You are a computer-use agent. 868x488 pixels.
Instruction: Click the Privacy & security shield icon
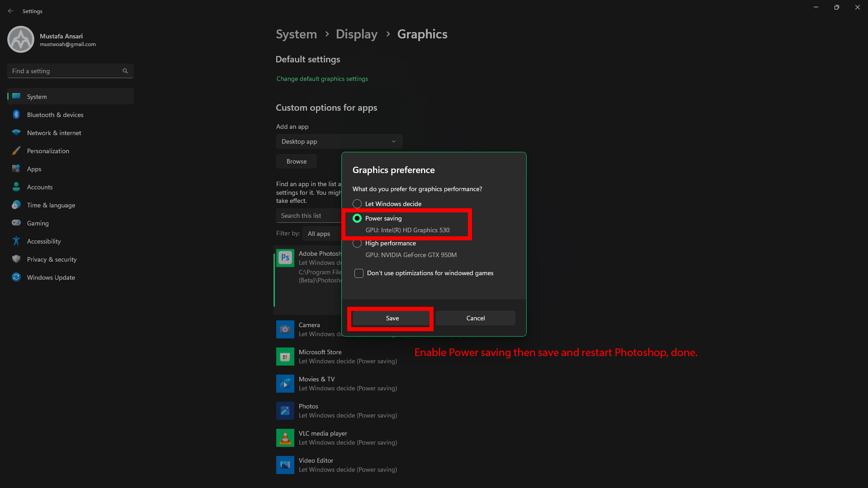(16, 259)
